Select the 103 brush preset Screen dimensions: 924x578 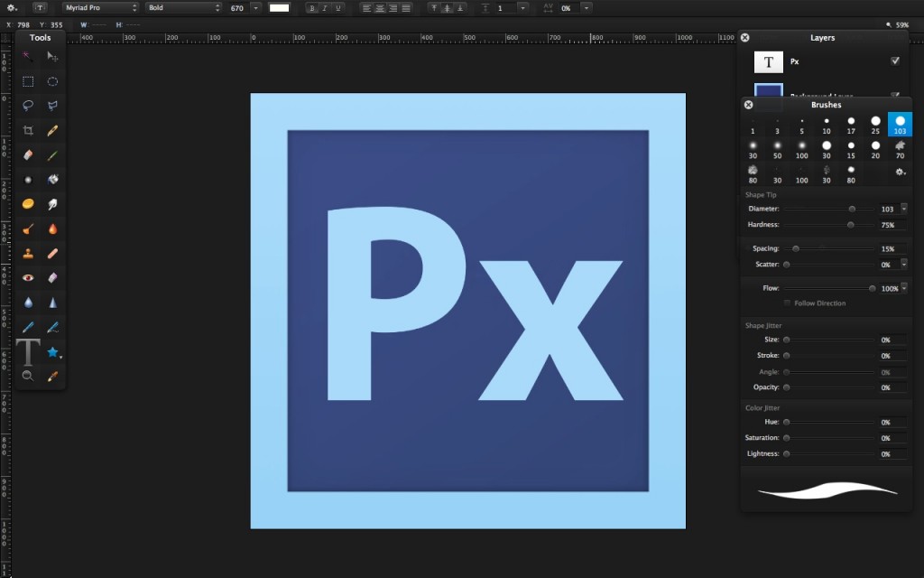coord(900,125)
